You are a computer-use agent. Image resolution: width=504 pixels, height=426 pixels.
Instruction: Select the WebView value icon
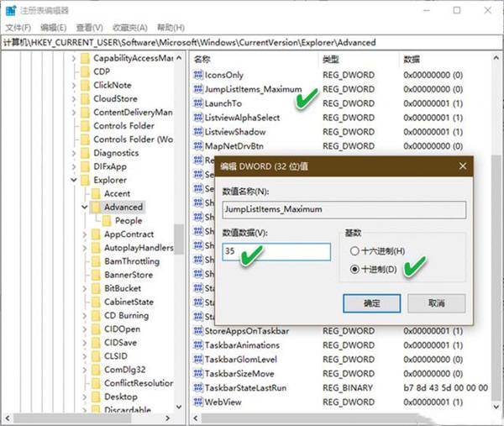point(198,402)
